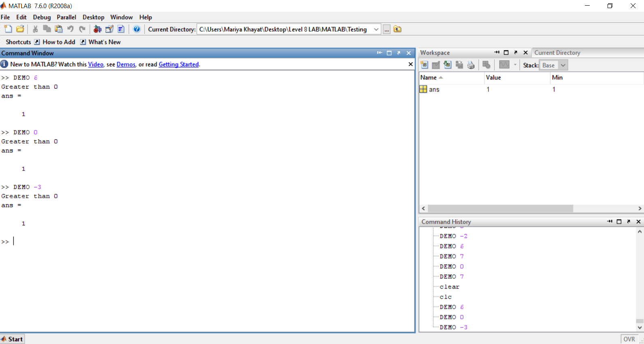Plot the selected variable icon
Image resolution: width=644 pixels, height=344 pixels.
[x=504, y=65]
